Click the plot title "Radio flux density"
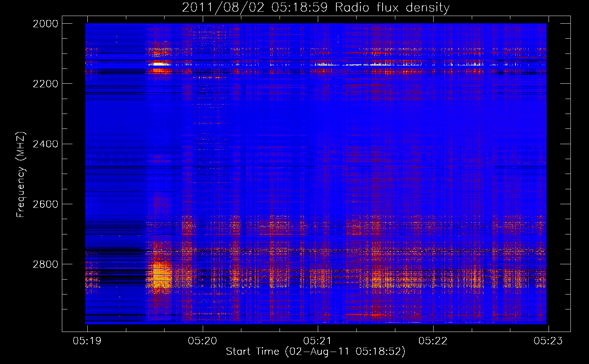 (x=392, y=8)
